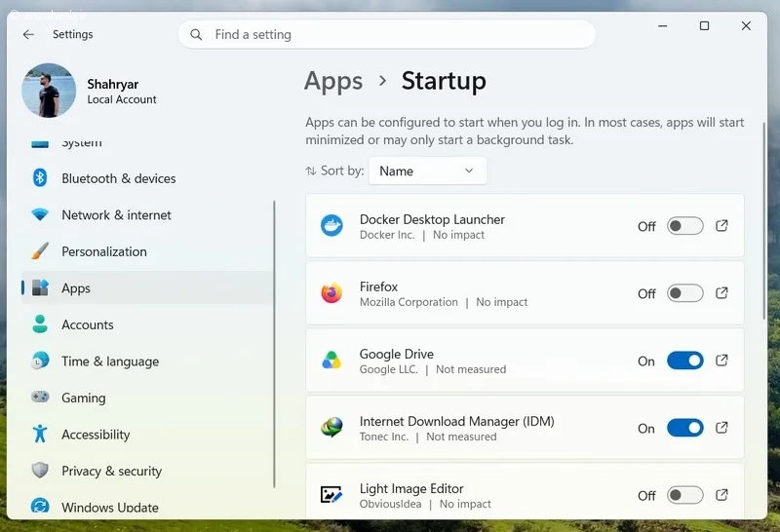Click the Apps icon in sidebar
This screenshot has height=532, width=780.
pos(40,287)
